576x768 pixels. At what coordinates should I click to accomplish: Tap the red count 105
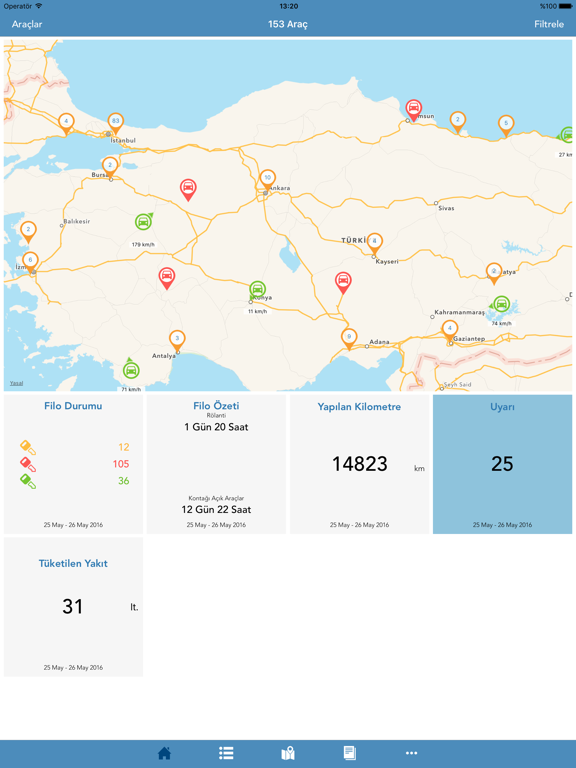(121, 464)
